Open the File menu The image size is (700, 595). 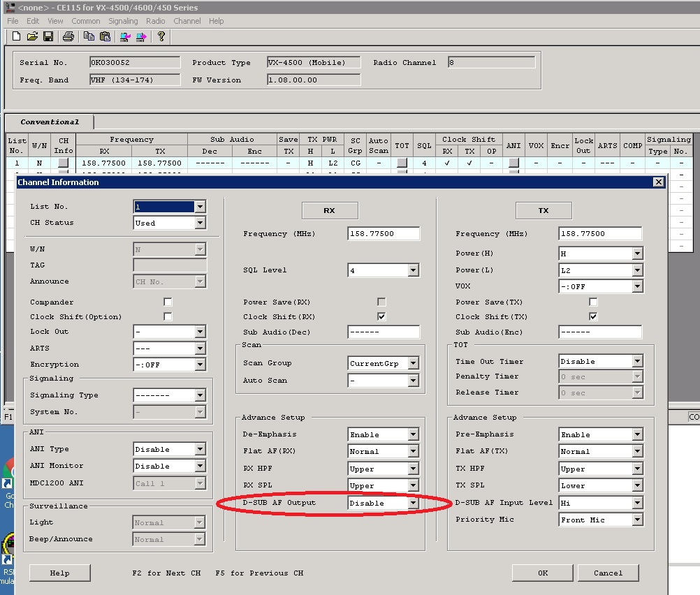coord(13,21)
